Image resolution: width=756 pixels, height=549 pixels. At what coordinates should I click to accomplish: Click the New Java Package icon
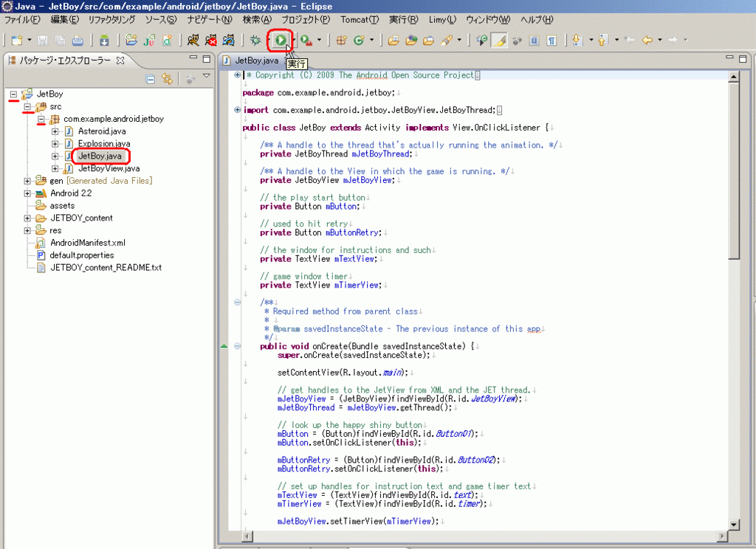341,40
